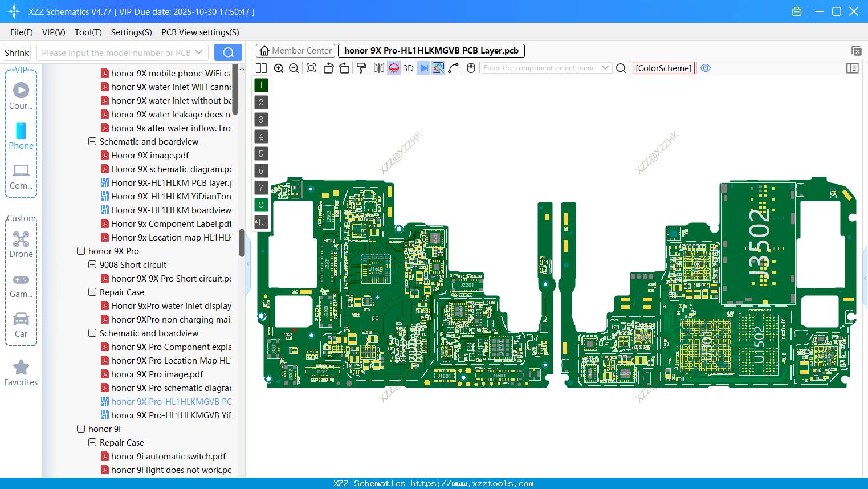Toggle the diode component mode icon
The height and width of the screenshot is (489, 868).
pos(423,68)
